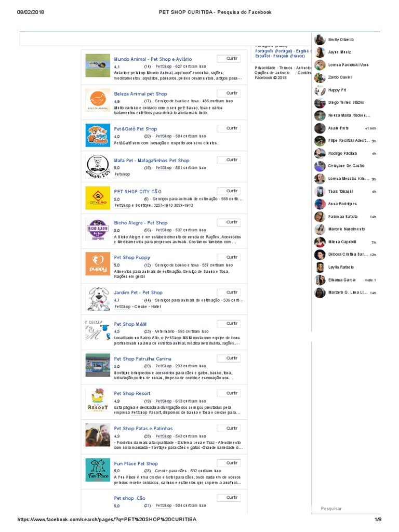This screenshot has width=399, height=532.
Task: Like Fun Place Pet Shop with Curtir
Action: (229, 463)
